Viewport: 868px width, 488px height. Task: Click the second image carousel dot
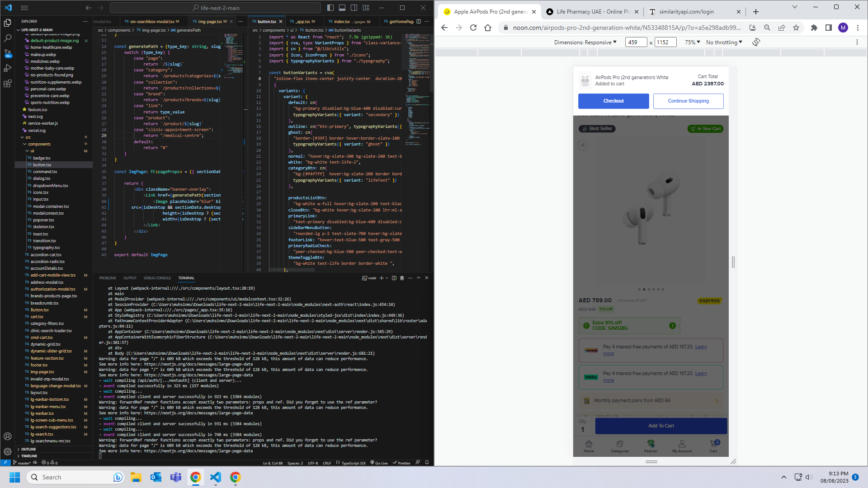tap(644, 289)
